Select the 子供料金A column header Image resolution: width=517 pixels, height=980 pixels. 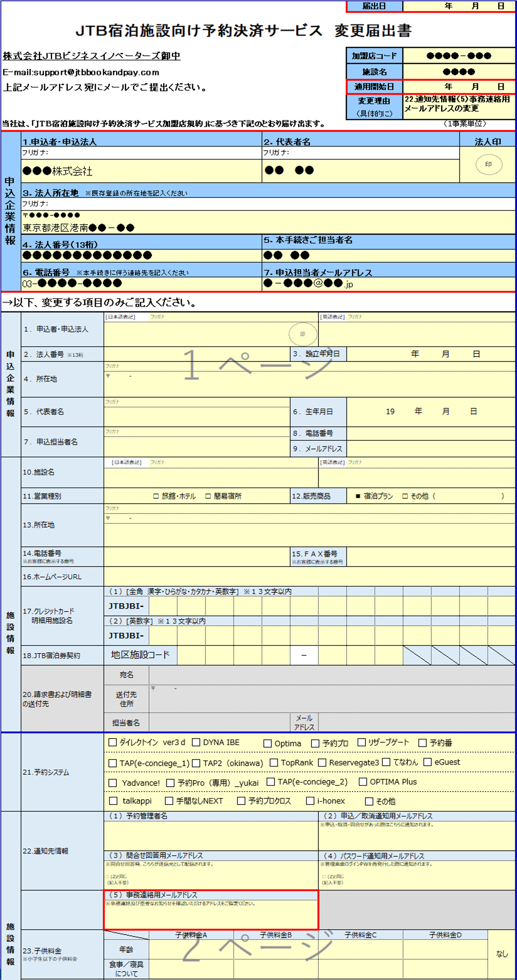(191, 935)
